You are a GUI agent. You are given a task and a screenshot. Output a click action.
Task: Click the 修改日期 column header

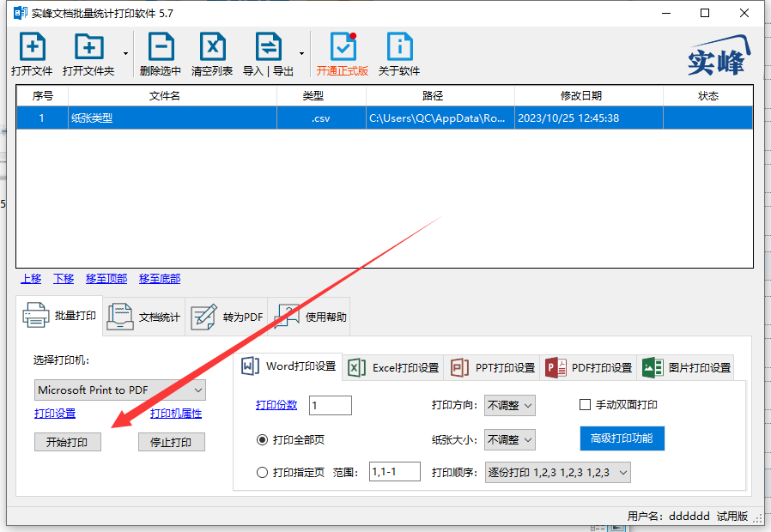coord(589,96)
